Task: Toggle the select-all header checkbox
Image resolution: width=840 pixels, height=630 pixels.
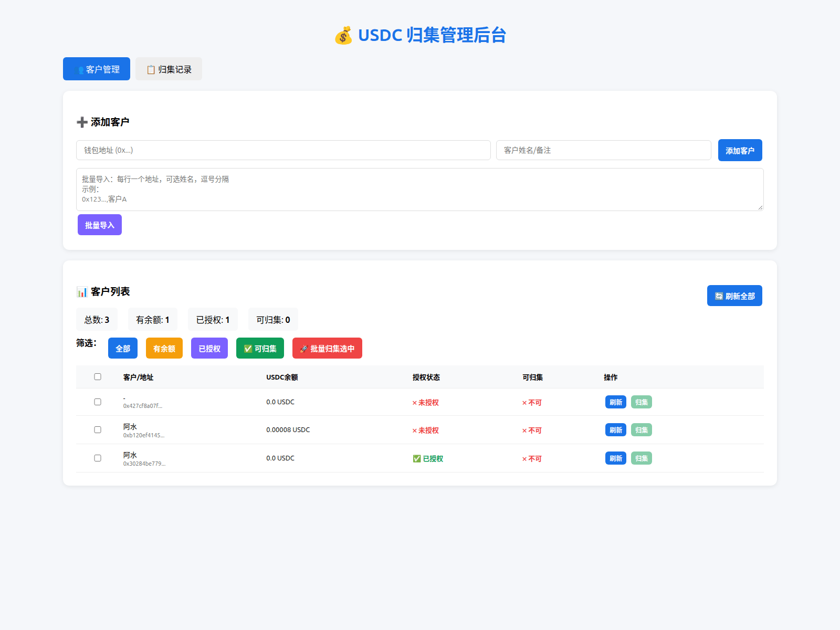Action: point(98,376)
